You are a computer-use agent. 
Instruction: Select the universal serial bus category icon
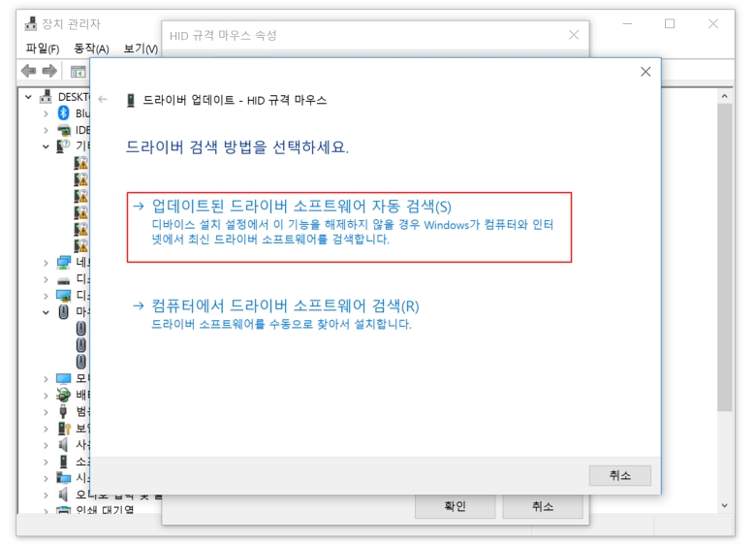click(63, 411)
